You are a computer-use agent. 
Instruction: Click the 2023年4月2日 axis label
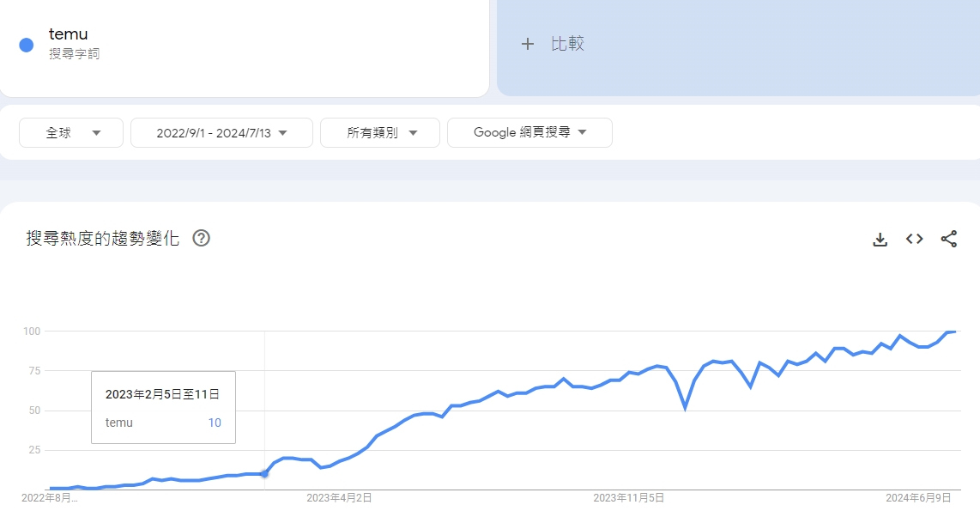coord(339,498)
